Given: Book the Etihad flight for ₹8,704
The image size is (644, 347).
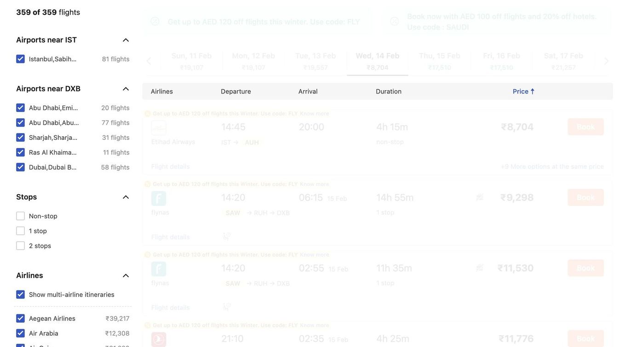Looking at the screenshot, I should click(x=586, y=127).
